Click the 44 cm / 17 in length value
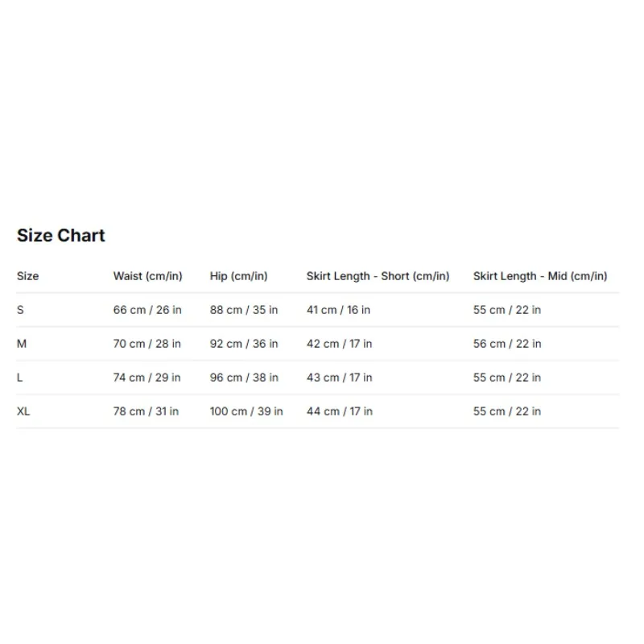The width and height of the screenshot is (644, 644). click(340, 411)
